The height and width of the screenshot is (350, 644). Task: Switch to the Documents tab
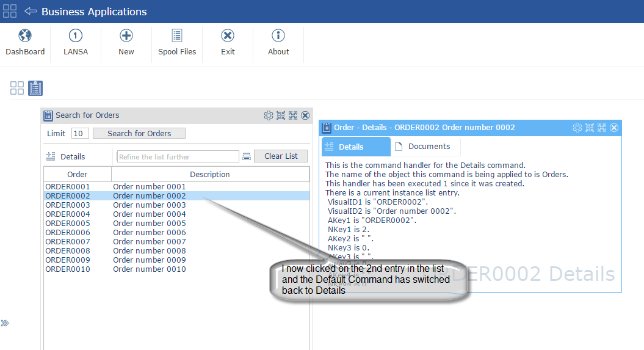425,147
